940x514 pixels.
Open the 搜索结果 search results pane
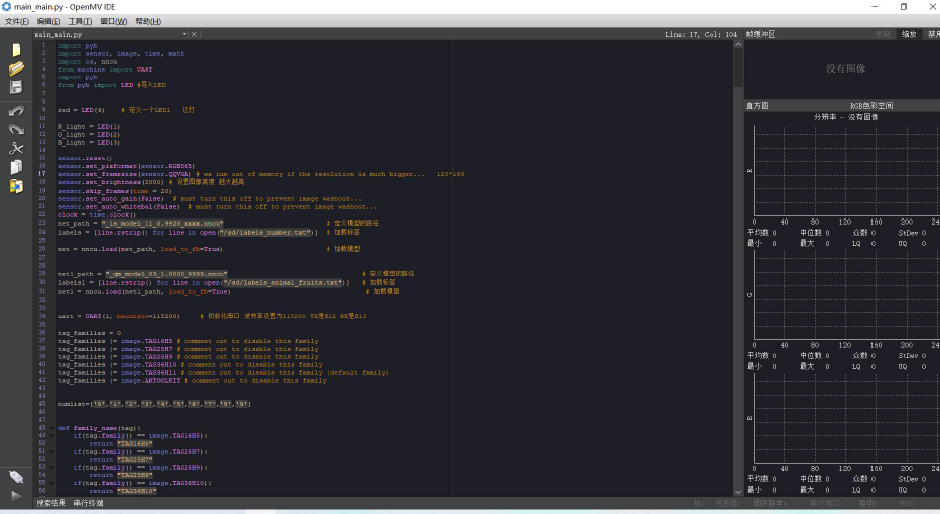coord(51,503)
